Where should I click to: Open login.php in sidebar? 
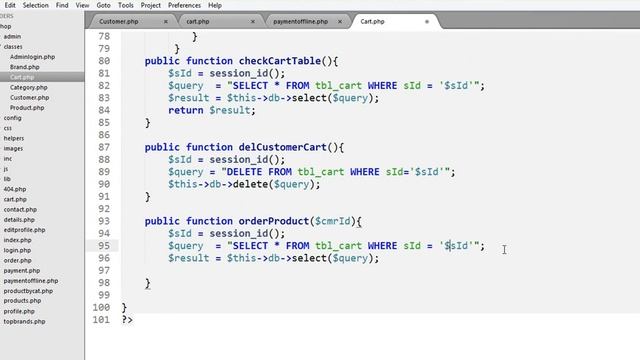(x=17, y=250)
